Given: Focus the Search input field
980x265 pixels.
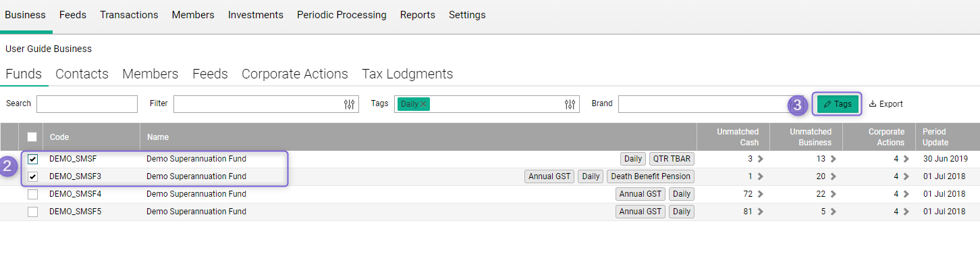Looking at the screenshot, I should coord(87,104).
